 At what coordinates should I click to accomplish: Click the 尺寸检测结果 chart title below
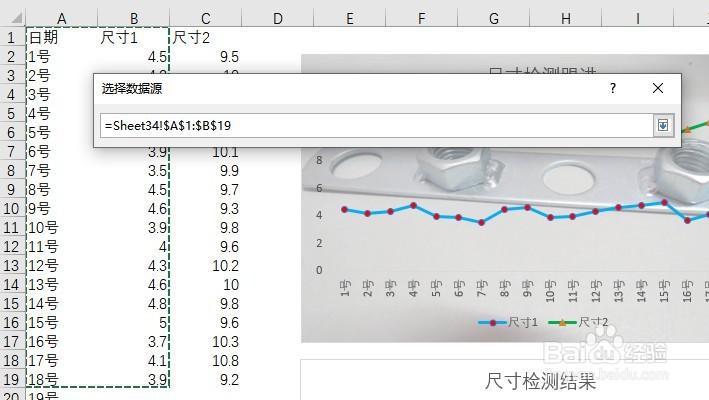tap(540, 381)
